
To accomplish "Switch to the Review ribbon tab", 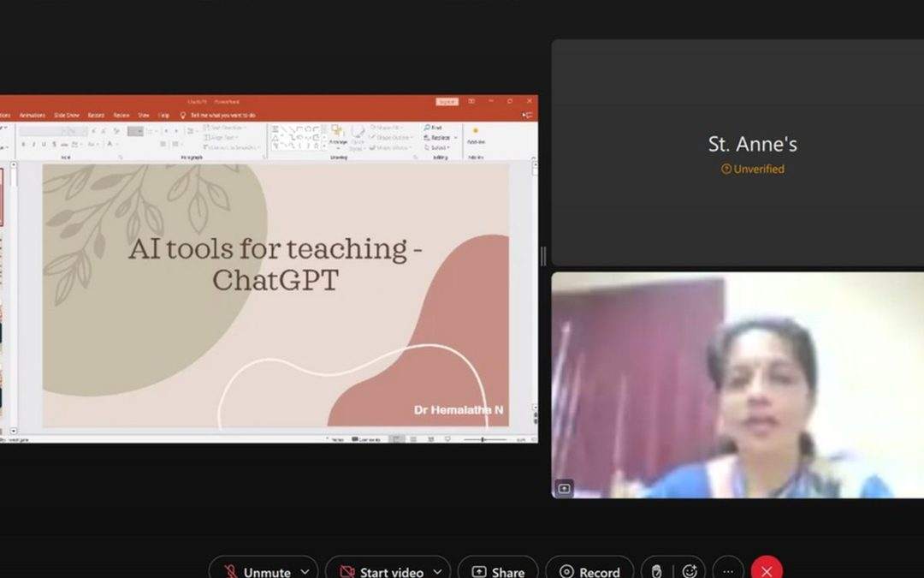I will click(x=121, y=115).
